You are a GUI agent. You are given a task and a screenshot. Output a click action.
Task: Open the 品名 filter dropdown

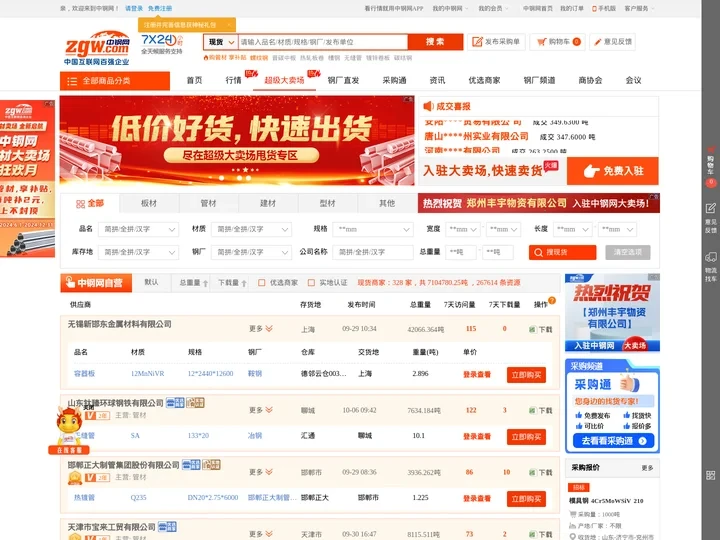138,229
